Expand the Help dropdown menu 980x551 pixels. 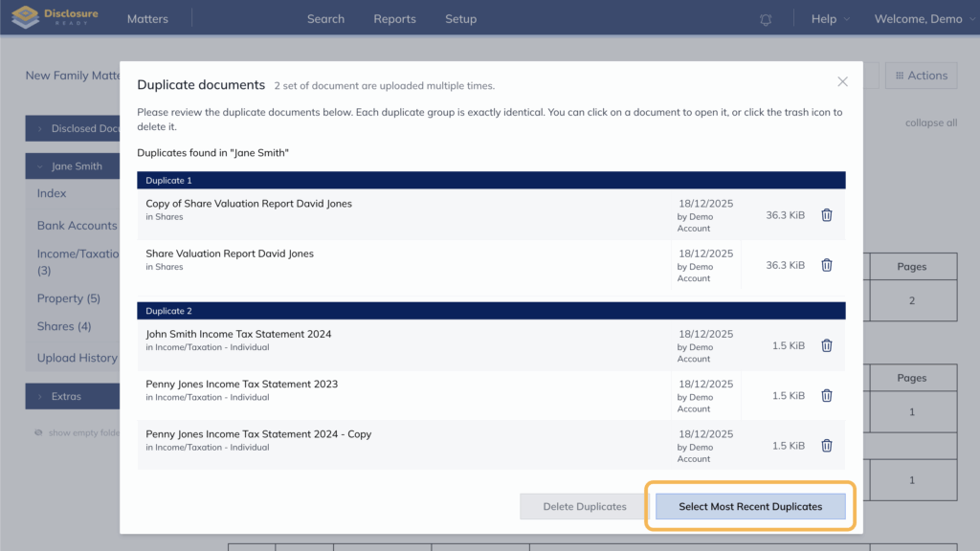pos(829,19)
